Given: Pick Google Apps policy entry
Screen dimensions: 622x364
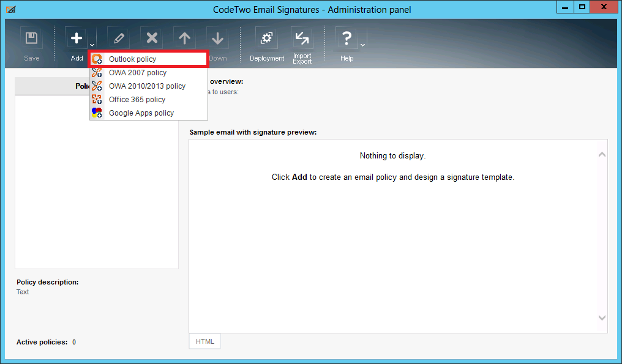Looking at the screenshot, I should [x=148, y=113].
